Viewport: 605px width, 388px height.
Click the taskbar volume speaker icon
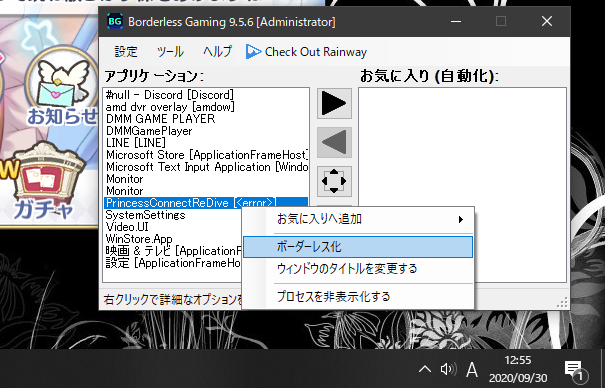[x=448, y=369]
